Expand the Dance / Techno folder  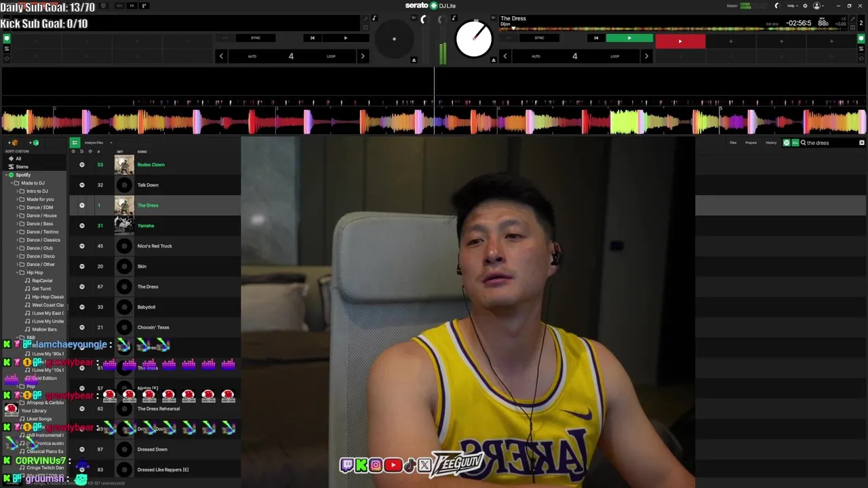pyautogui.click(x=18, y=232)
